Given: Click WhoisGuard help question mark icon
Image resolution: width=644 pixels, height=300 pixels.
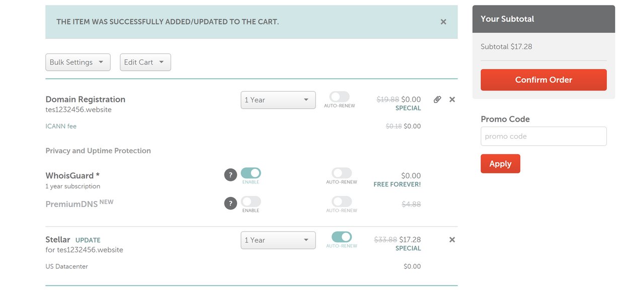Looking at the screenshot, I should (x=230, y=175).
